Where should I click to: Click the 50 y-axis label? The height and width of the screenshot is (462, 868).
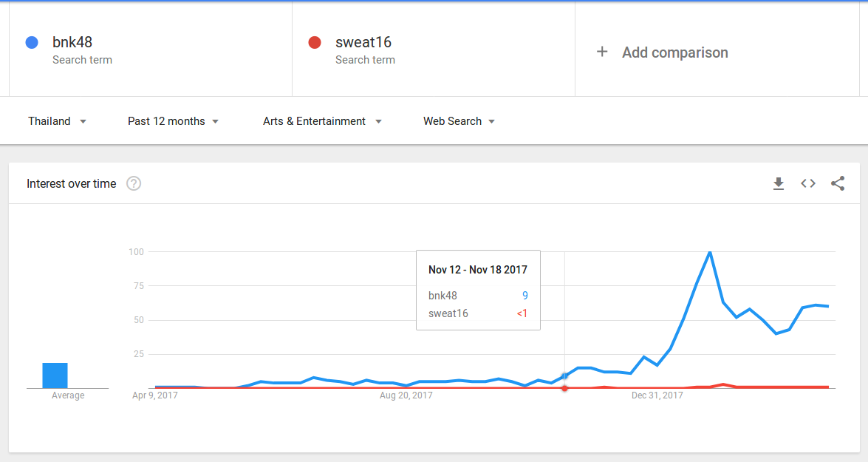pyautogui.click(x=139, y=320)
